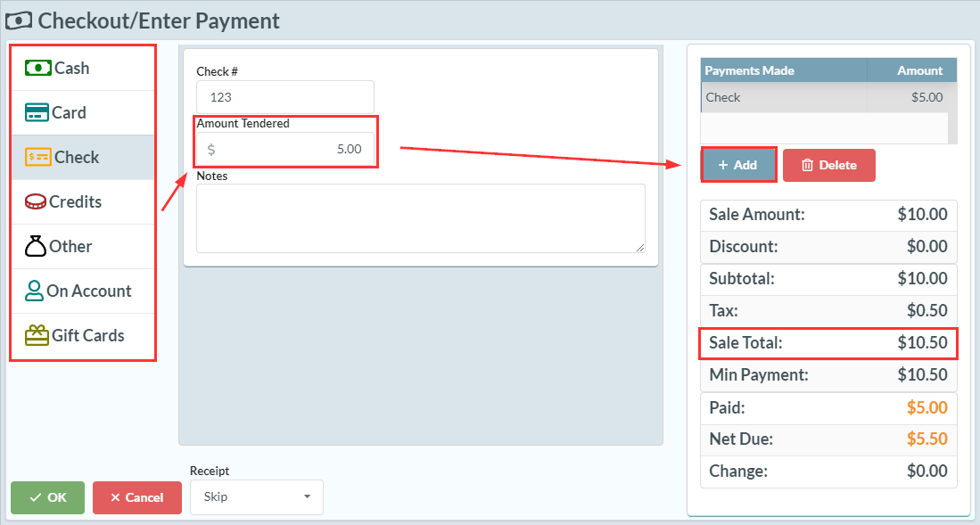
Task: Click the Gift Cards present icon
Action: click(37, 335)
